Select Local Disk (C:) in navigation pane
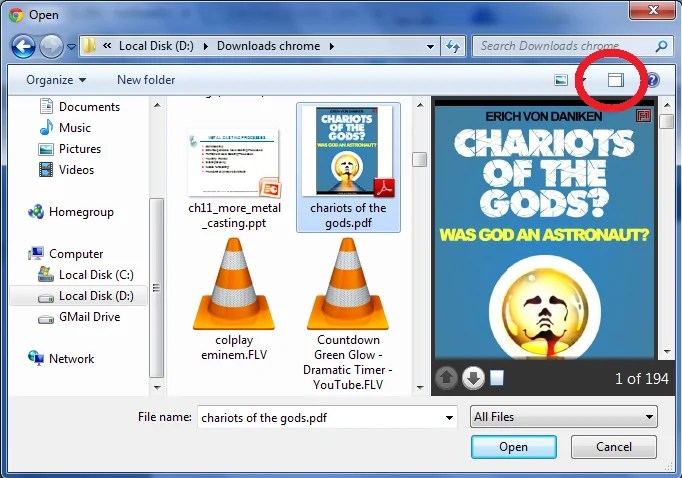 (86, 275)
